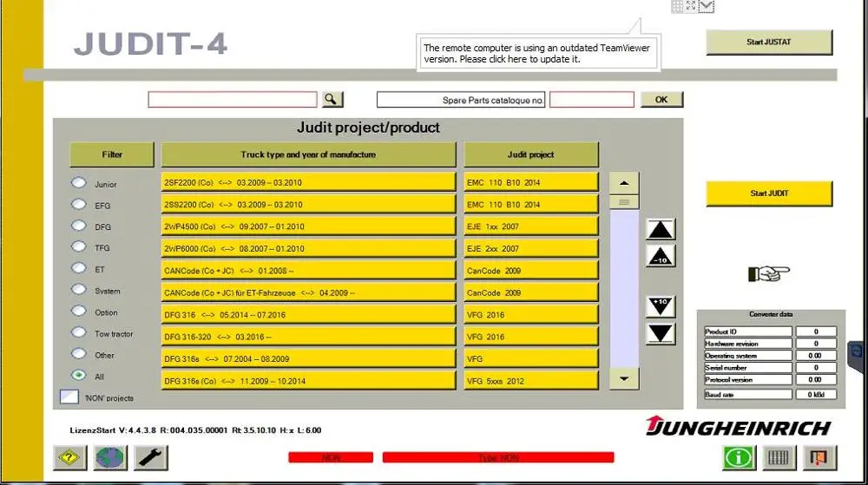Select the EFG filter radio button

pyautogui.click(x=79, y=204)
